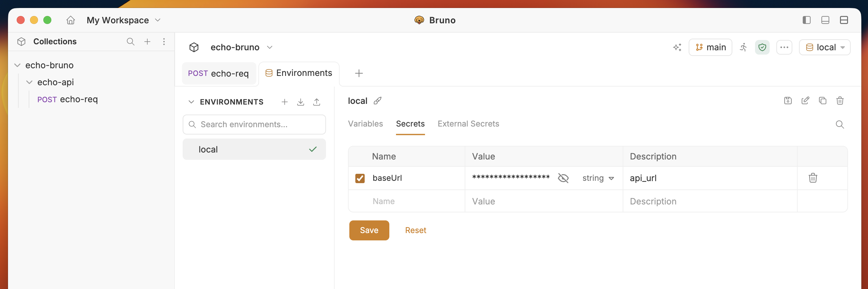868x289 pixels.
Task: Click the empty Description field in new row
Action: [x=710, y=201]
